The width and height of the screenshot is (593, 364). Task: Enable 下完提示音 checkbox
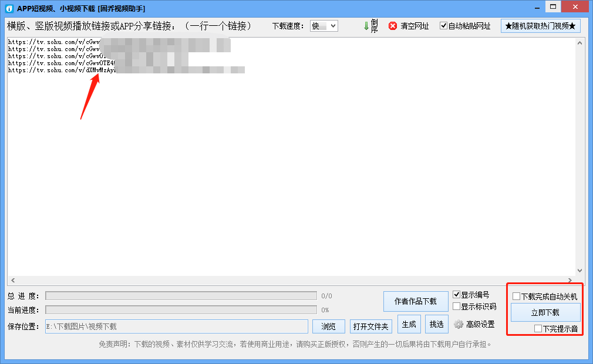tap(538, 328)
